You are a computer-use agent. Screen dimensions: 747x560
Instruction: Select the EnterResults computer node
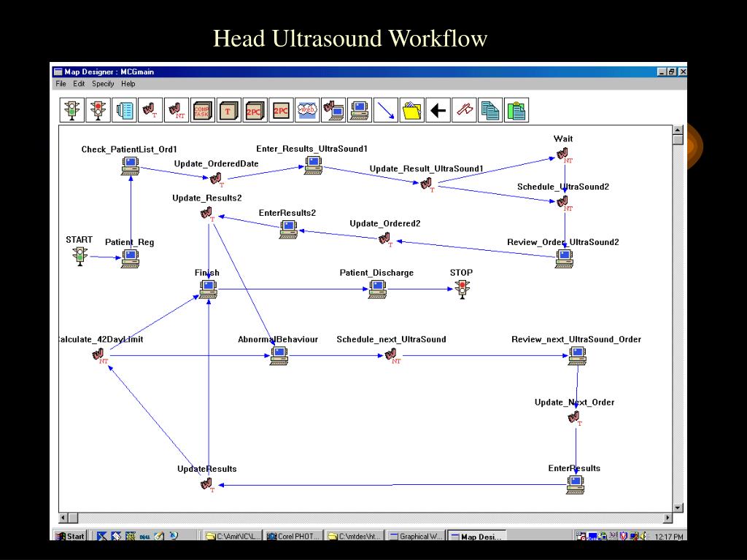[575, 485]
